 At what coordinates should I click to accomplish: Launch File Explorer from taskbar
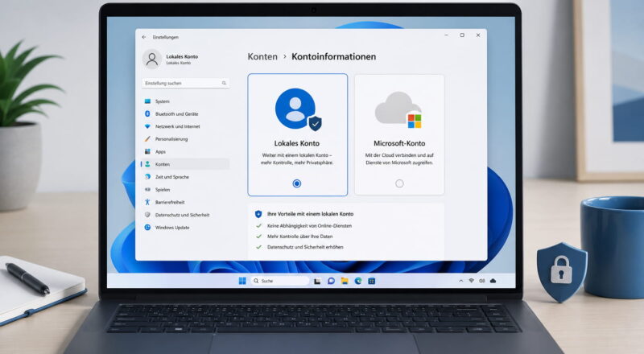[x=345, y=281]
